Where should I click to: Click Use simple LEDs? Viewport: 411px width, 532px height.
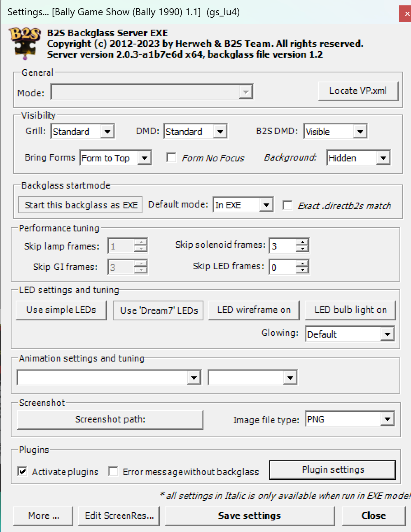click(x=61, y=310)
